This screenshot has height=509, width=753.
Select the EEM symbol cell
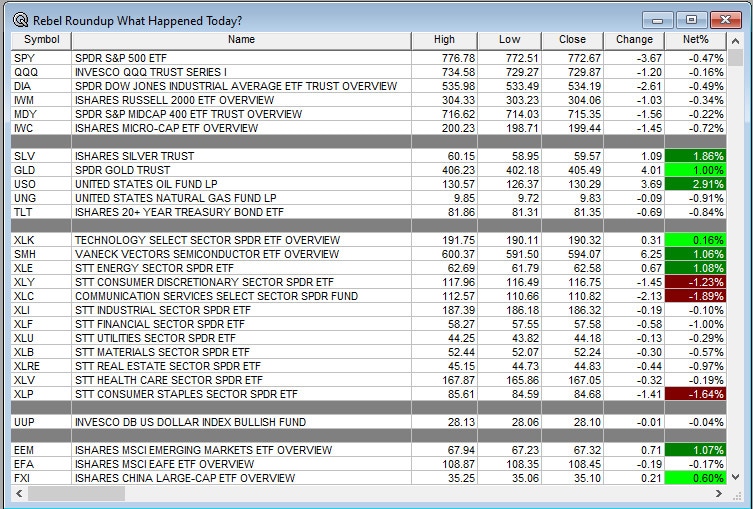pyautogui.click(x=41, y=450)
